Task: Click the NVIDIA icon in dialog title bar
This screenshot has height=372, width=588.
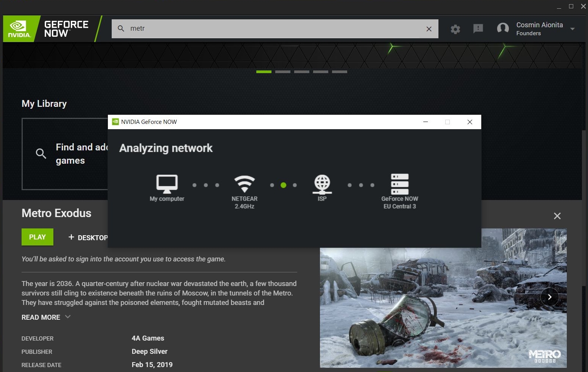Action: pyautogui.click(x=115, y=122)
